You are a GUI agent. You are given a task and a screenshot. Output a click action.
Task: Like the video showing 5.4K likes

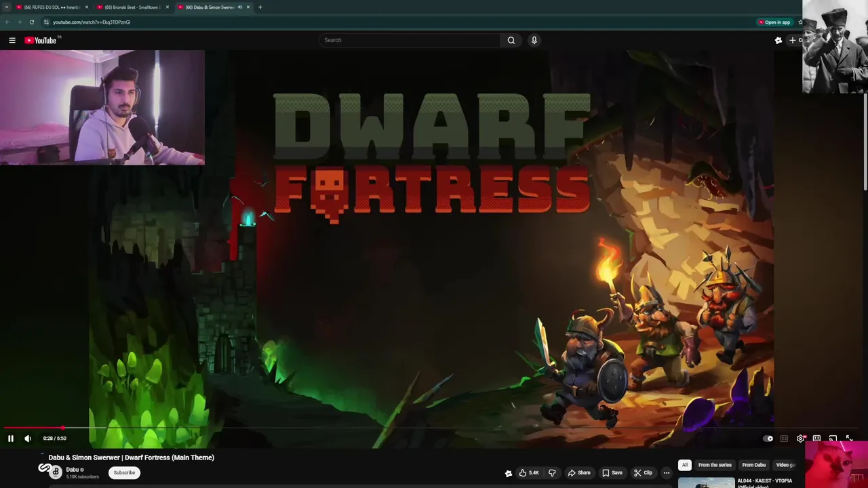tap(529, 472)
